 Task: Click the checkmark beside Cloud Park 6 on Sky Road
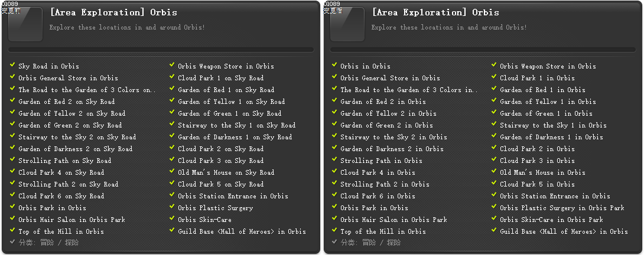pyautogui.click(x=12, y=195)
